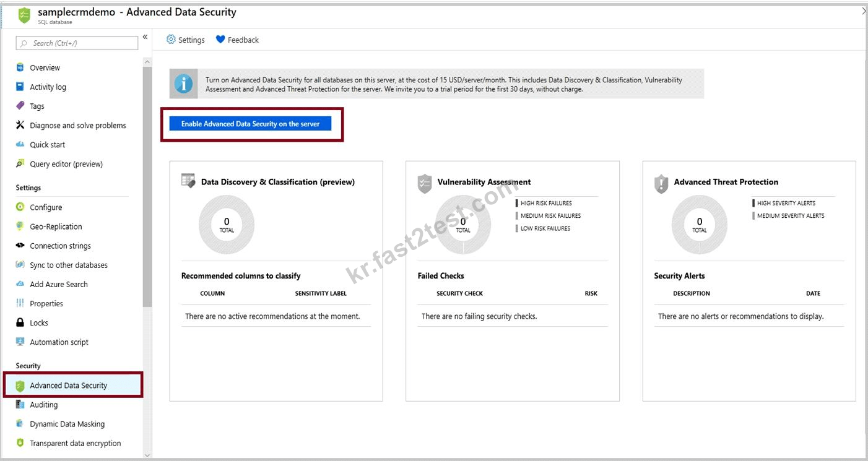Open Diagnose and solve problems
868x461 pixels.
pos(71,125)
